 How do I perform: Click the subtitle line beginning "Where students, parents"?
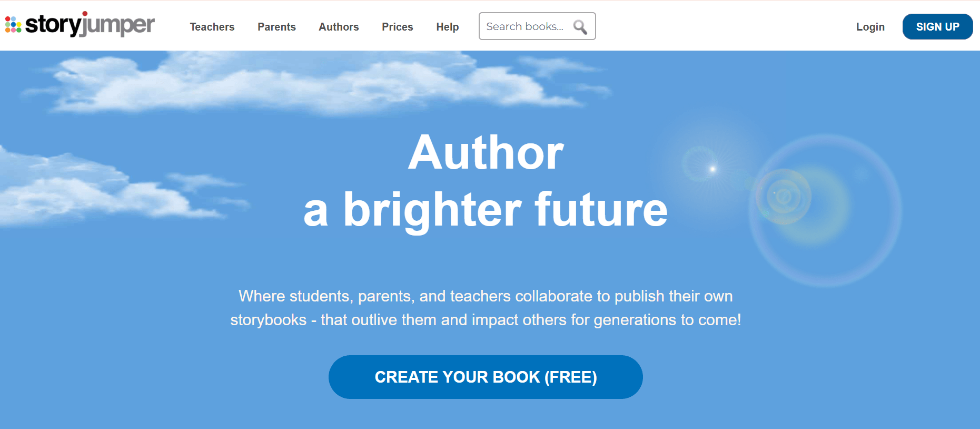[x=486, y=296]
